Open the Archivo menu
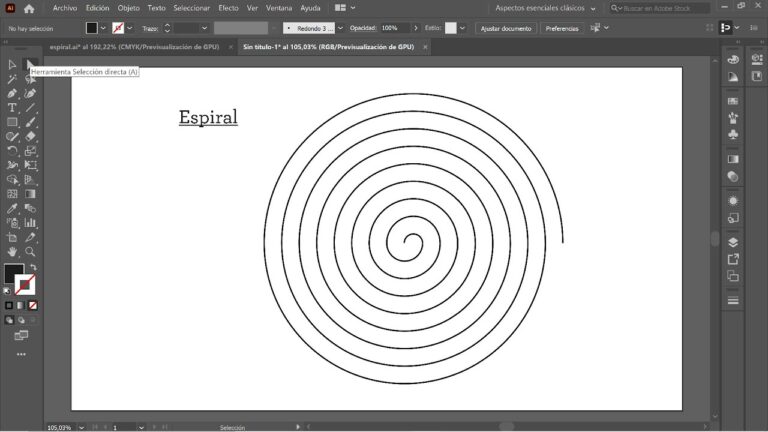Viewport: 768px width, 432px height. point(65,8)
